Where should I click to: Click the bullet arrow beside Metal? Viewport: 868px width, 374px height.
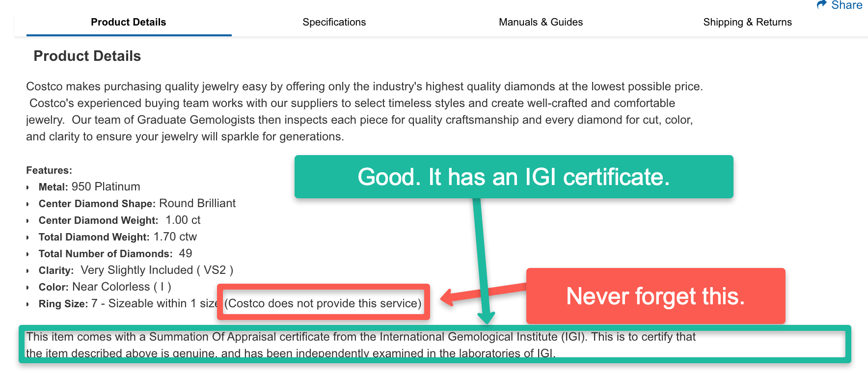27,187
